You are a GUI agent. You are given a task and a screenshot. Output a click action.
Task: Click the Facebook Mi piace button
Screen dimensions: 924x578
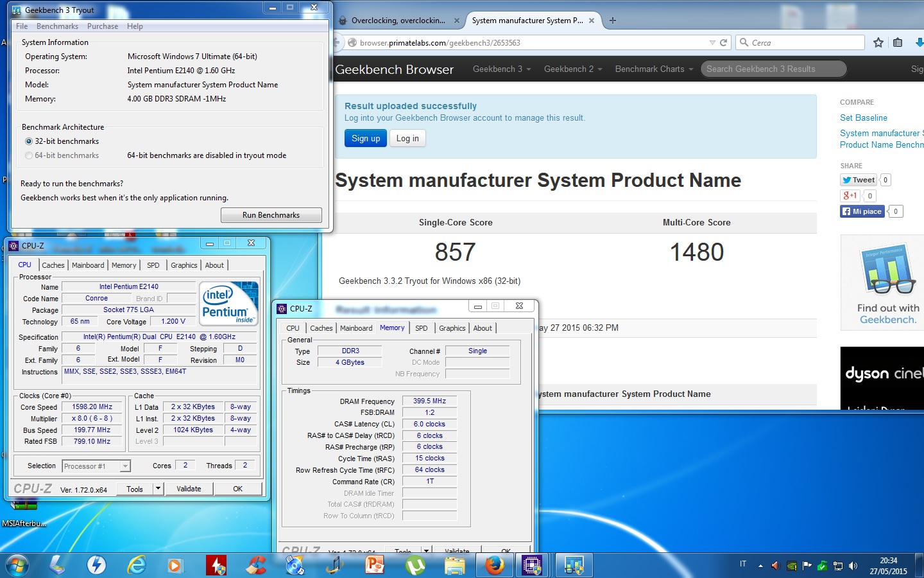[862, 211]
